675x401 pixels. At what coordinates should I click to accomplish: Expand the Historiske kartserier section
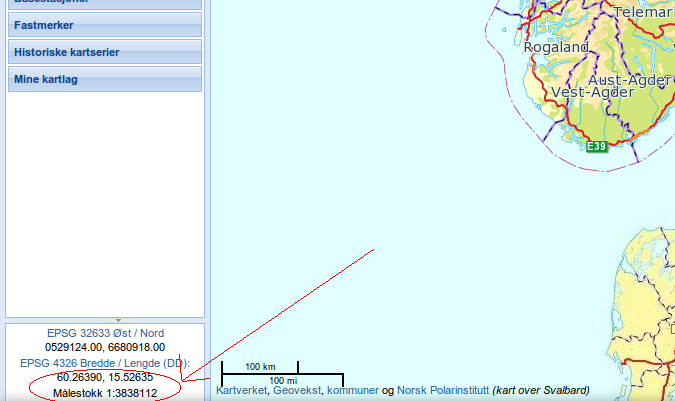(x=105, y=52)
